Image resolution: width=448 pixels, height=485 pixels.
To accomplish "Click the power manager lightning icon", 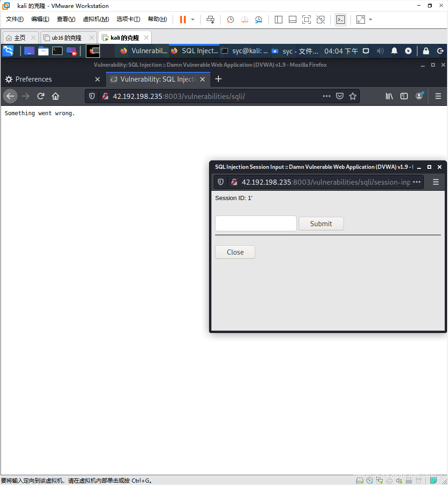I will pyautogui.click(x=408, y=51).
